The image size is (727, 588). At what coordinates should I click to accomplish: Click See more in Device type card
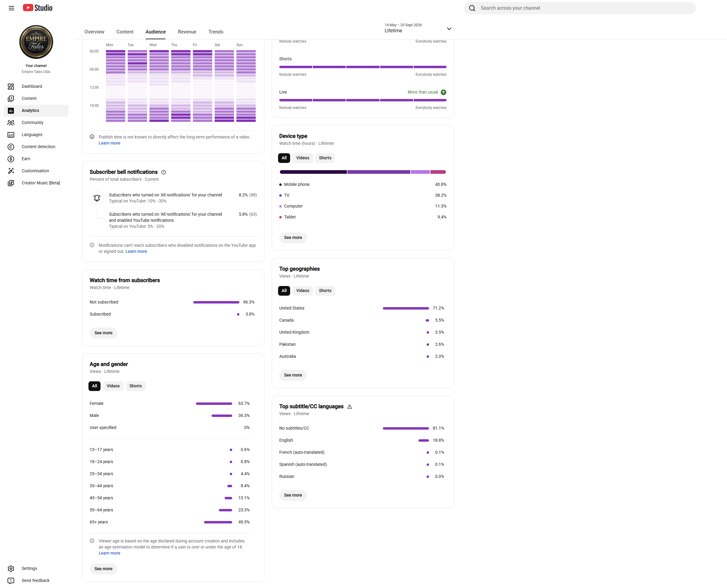pos(293,237)
